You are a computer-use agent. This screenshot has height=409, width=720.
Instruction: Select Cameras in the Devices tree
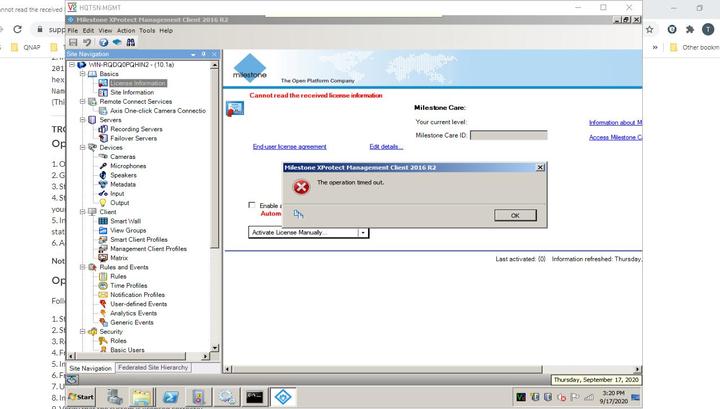click(122, 156)
